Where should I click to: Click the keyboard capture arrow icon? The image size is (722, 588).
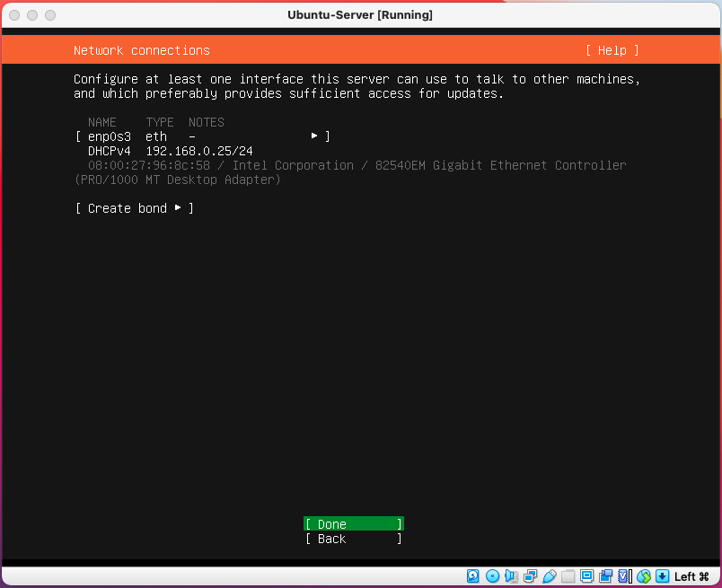click(662, 576)
